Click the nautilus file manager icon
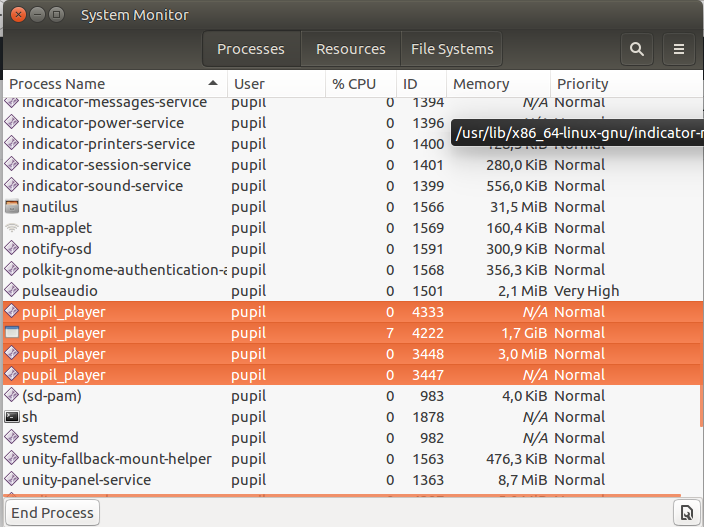Screen dimensions: 704x527 coord(12,207)
